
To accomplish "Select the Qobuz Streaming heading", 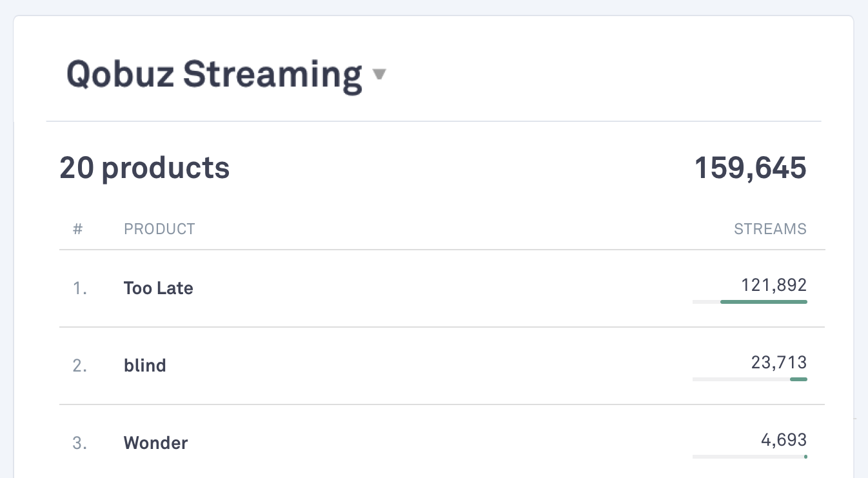I will 213,74.
